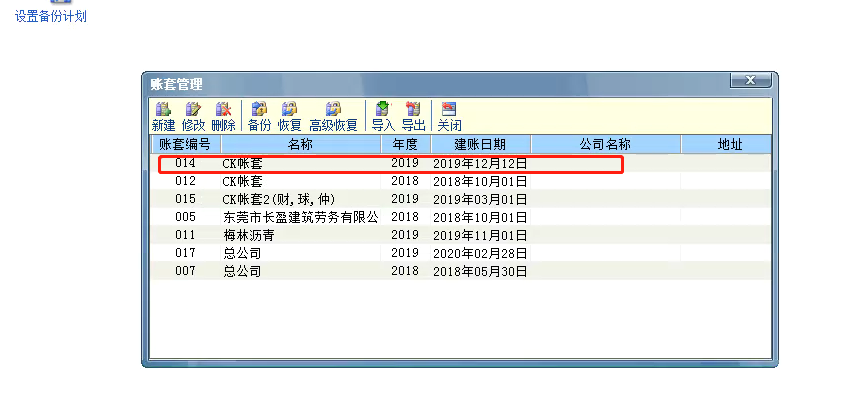Select account set number 017
Viewport: 867px width, 395px height.
click(186, 253)
